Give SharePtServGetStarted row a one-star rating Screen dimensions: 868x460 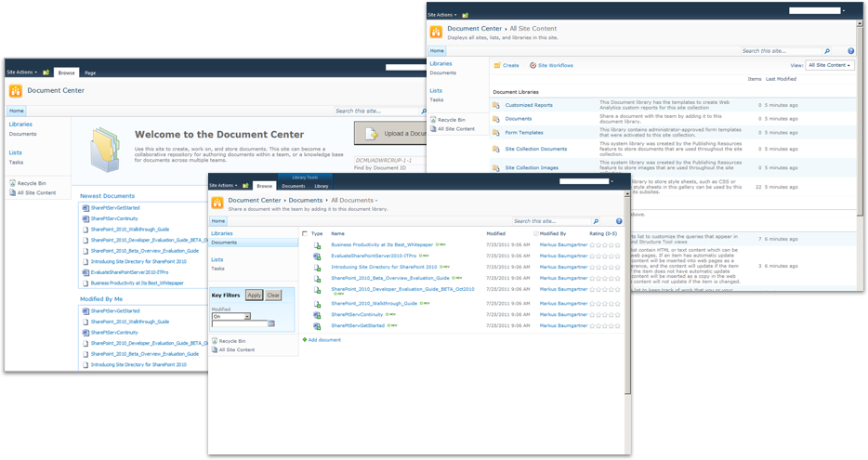tap(592, 326)
